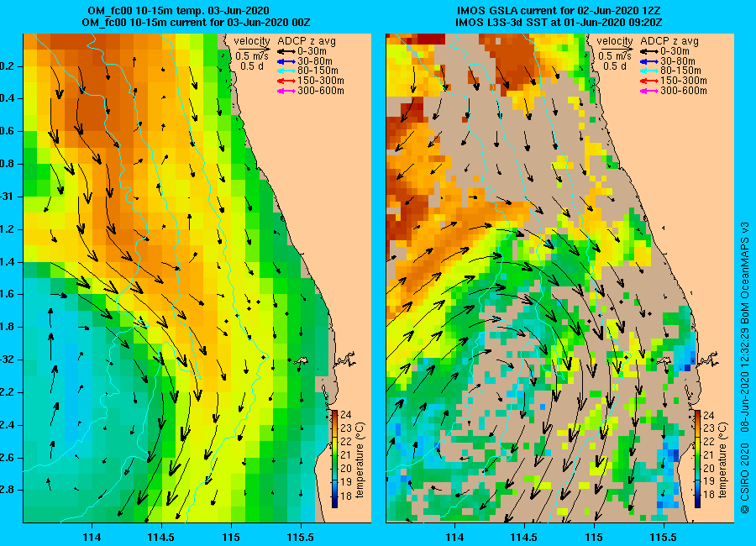Click latitude '-31' on the y-axis

point(8,197)
